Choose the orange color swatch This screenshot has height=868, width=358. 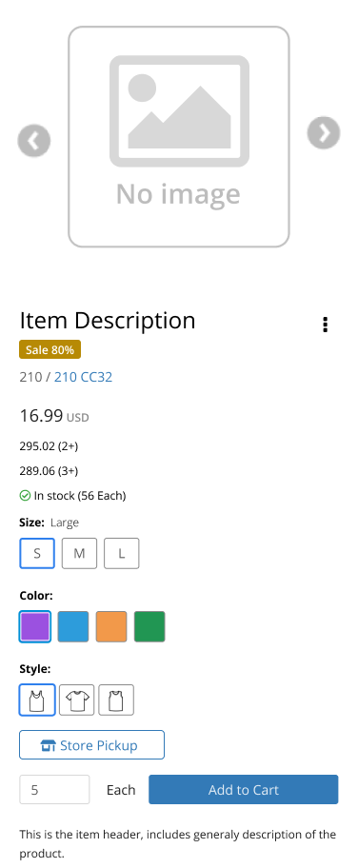(x=111, y=626)
